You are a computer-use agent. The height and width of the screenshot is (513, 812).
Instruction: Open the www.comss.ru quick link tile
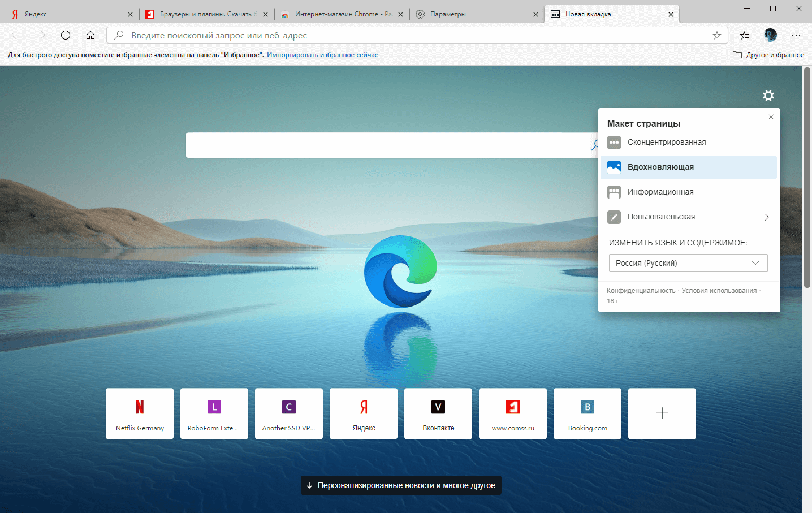[513, 413]
